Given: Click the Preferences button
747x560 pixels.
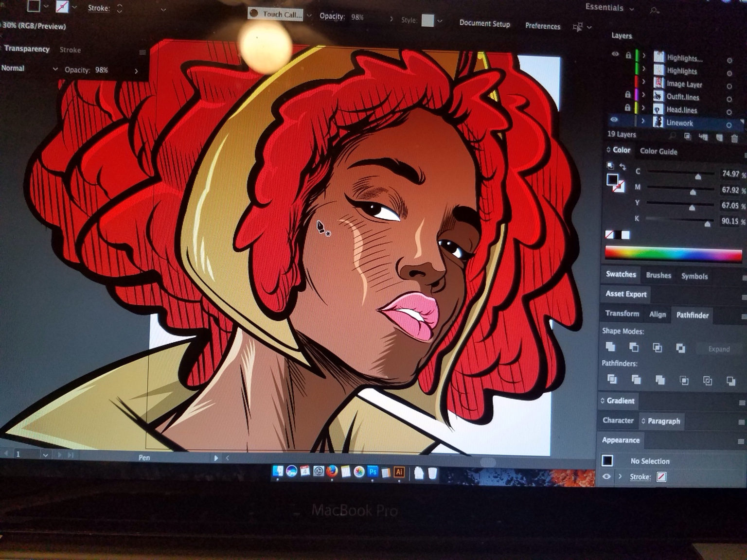Looking at the screenshot, I should pos(543,26).
